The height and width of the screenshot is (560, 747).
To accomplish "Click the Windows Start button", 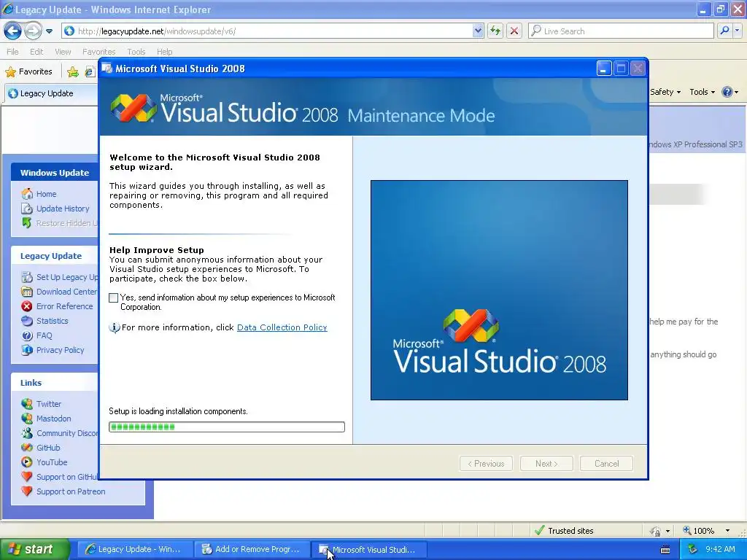I will 35,550.
